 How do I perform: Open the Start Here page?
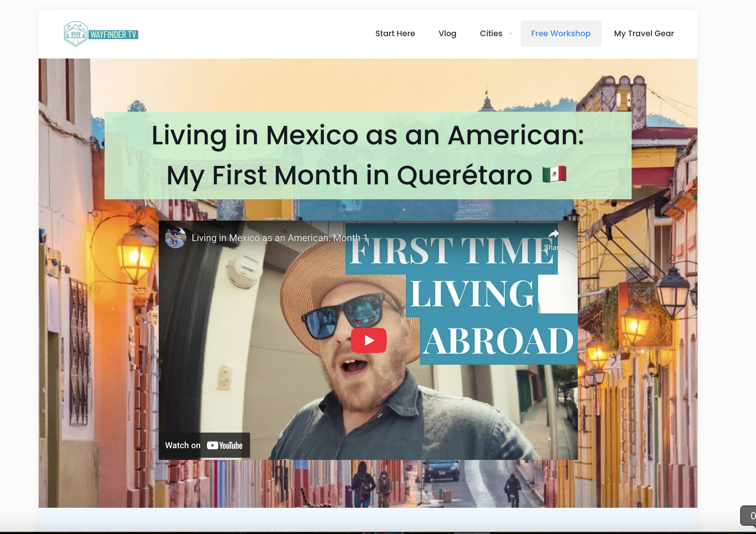coord(395,33)
